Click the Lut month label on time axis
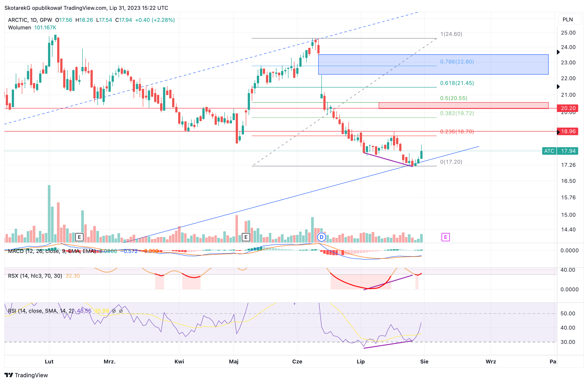The image size is (588, 383). click(x=49, y=361)
